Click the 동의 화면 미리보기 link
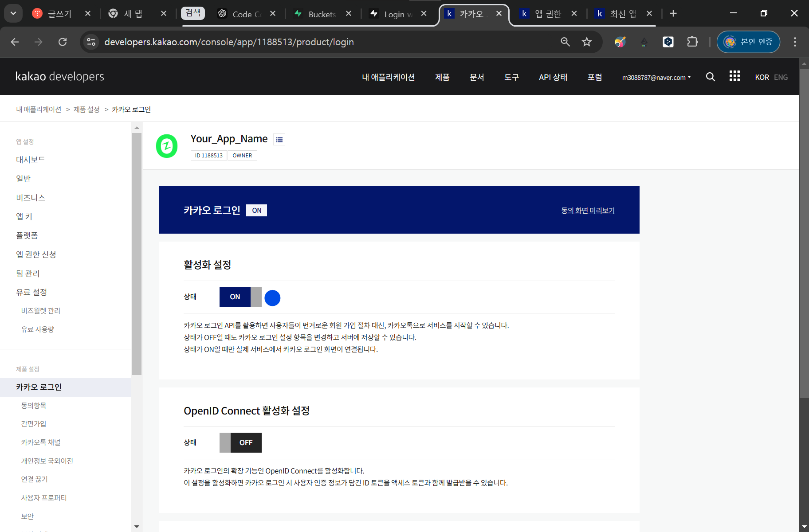Screen dimensions: 809x532 [x=588, y=211]
